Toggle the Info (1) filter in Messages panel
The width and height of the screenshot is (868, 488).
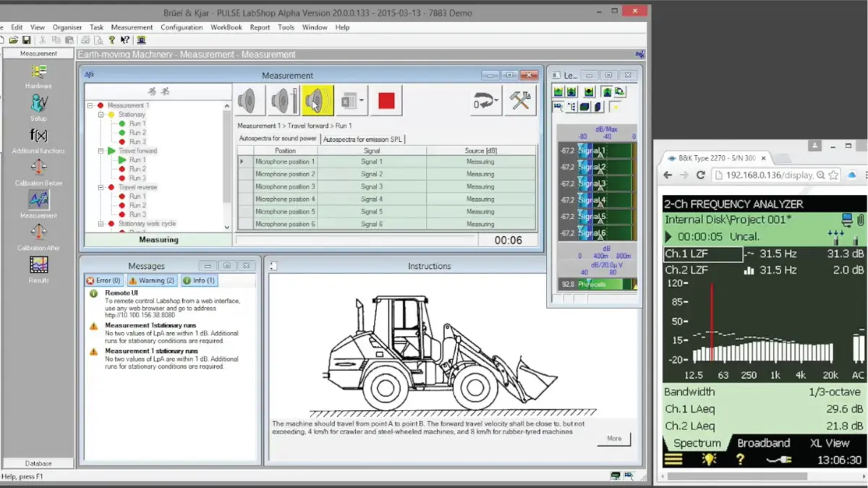pyautogui.click(x=199, y=280)
